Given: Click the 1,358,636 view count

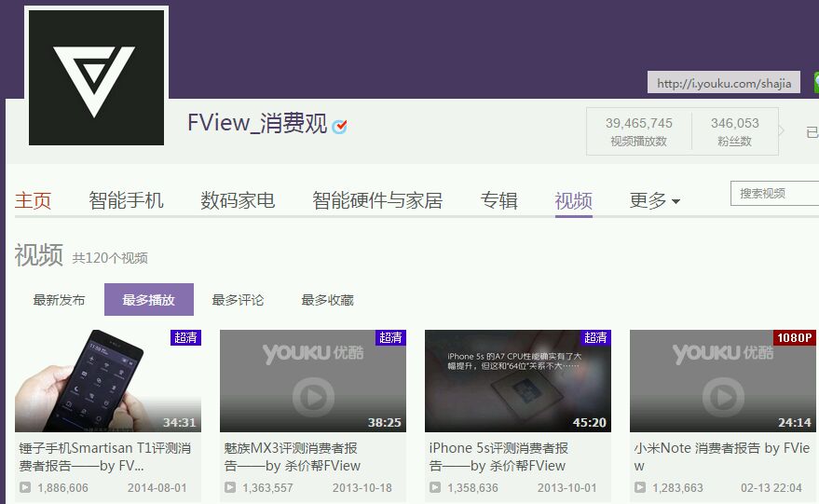Looking at the screenshot, I should coord(472,488).
